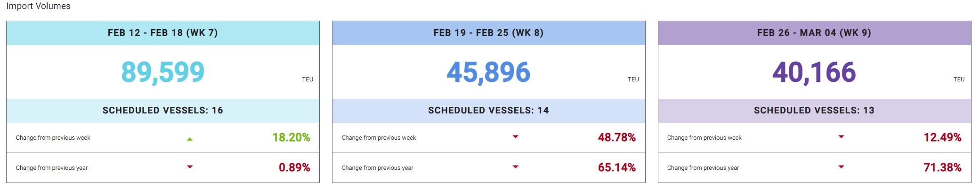This screenshot has width=980, height=191.
Task: Click red down arrow for Week 8 yearly change
Action: pyautogui.click(x=515, y=167)
